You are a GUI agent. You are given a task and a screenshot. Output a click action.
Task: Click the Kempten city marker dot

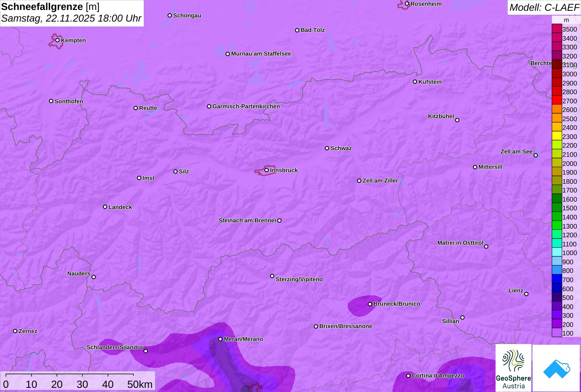tap(58, 40)
